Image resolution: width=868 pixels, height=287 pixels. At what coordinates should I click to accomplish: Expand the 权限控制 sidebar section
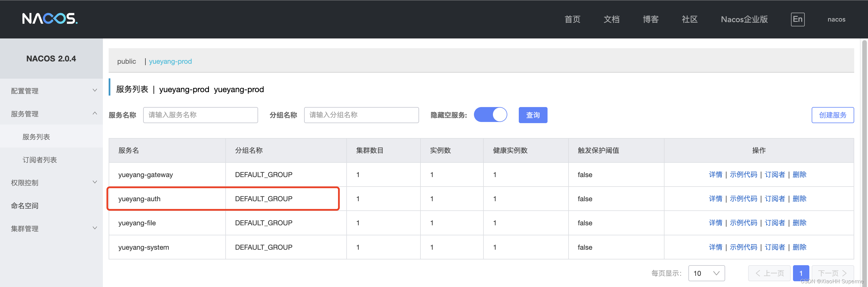(51, 182)
